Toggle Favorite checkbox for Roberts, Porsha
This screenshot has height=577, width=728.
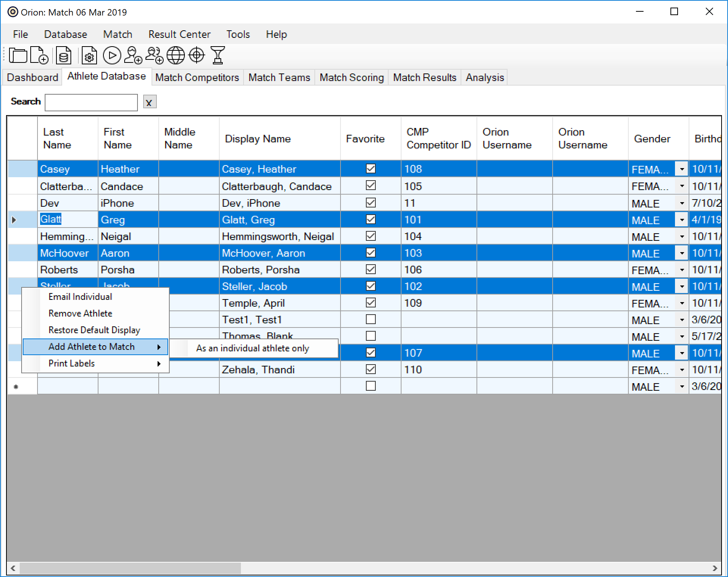pos(371,269)
